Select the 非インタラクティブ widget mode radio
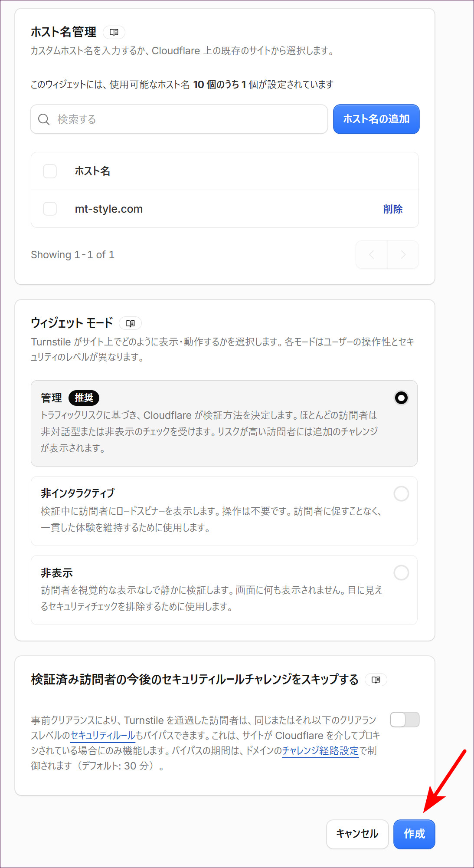The width and height of the screenshot is (474, 868). pyautogui.click(x=401, y=493)
